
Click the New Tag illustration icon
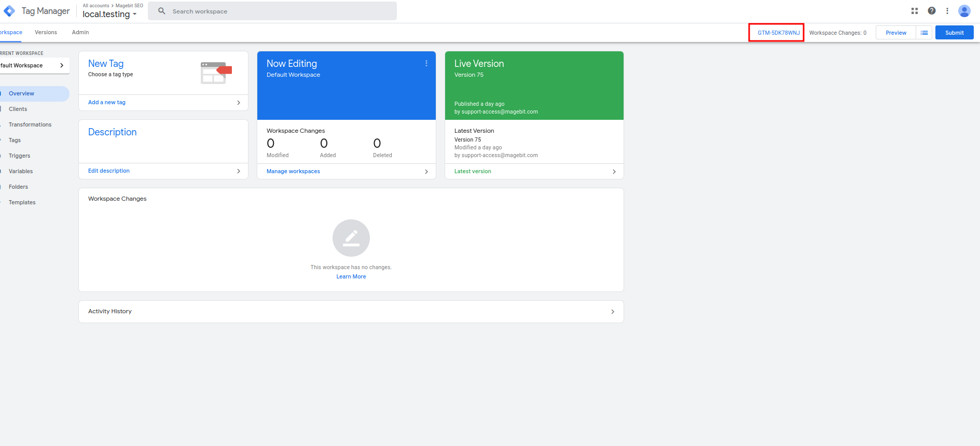coord(216,73)
